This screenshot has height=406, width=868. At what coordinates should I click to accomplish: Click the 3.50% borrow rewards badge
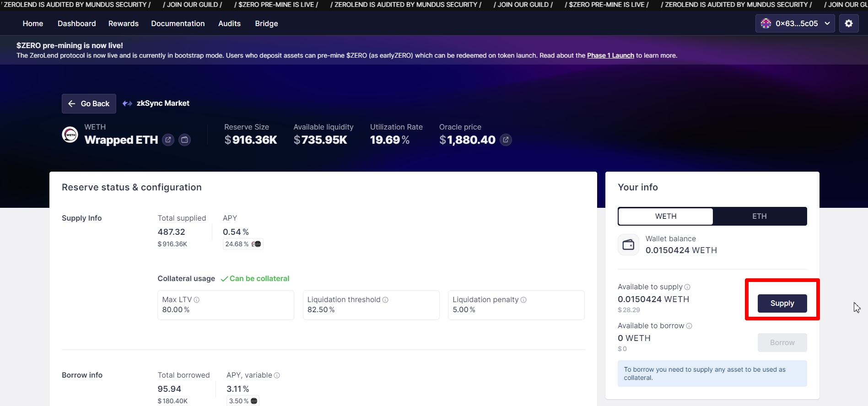243,401
